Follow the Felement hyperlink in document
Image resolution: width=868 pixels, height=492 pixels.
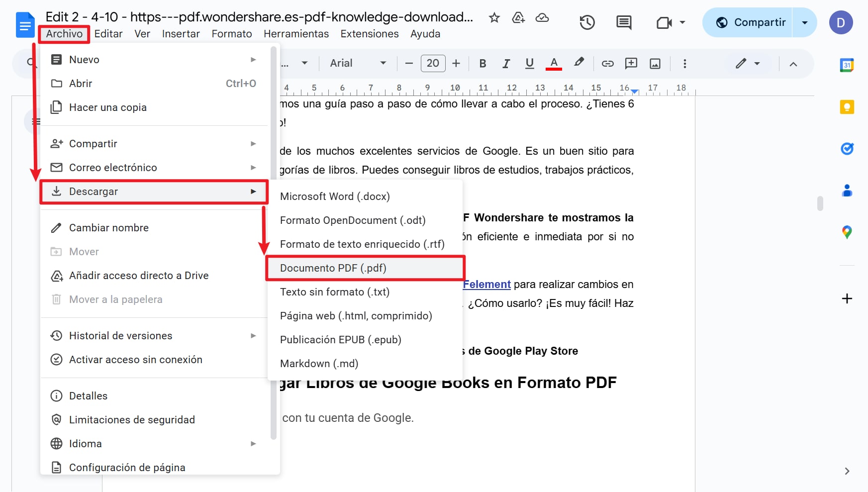pyautogui.click(x=486, y=285)
